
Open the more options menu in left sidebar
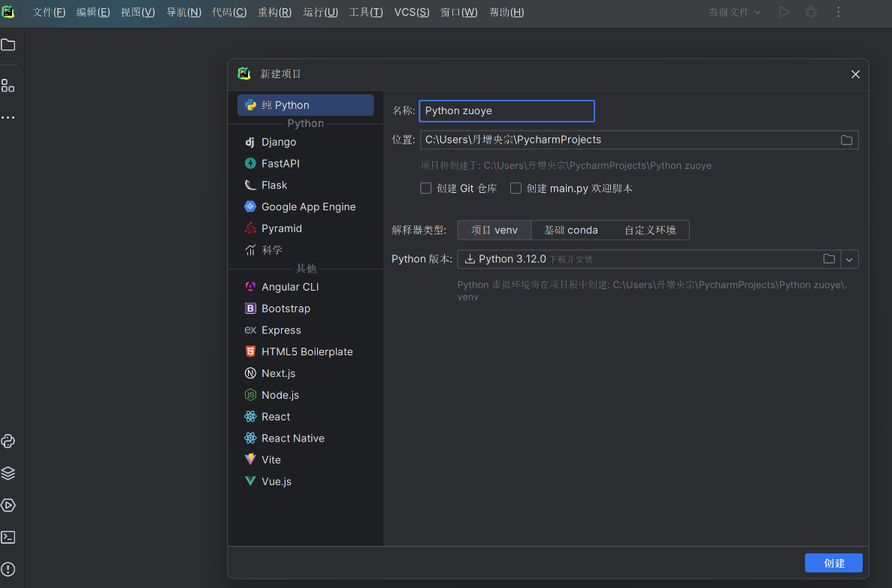click(8, 118)
